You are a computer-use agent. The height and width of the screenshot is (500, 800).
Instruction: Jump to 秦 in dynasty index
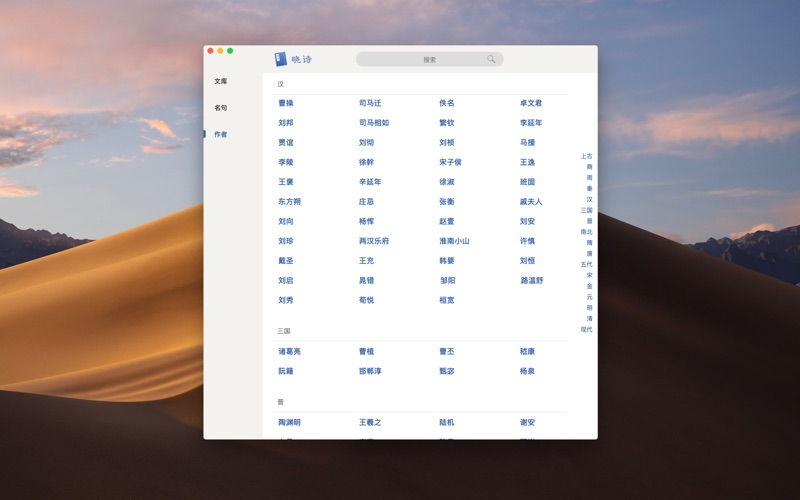pos(589,188)
